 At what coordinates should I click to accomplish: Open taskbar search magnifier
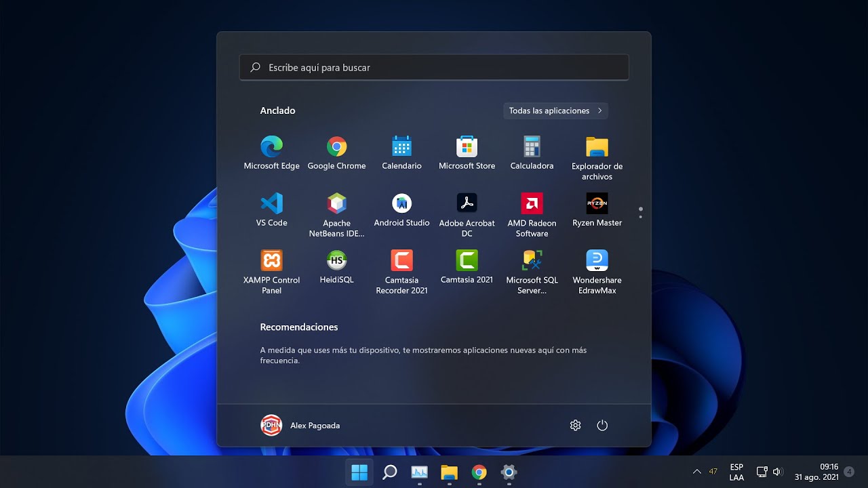pos(389,472)
